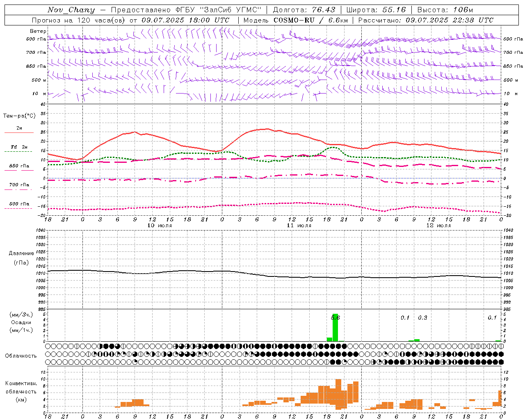Select the forecast start time '18:00 UTC'
The height and width of the screenshot is (420, 525).
(x=209, y=20)
